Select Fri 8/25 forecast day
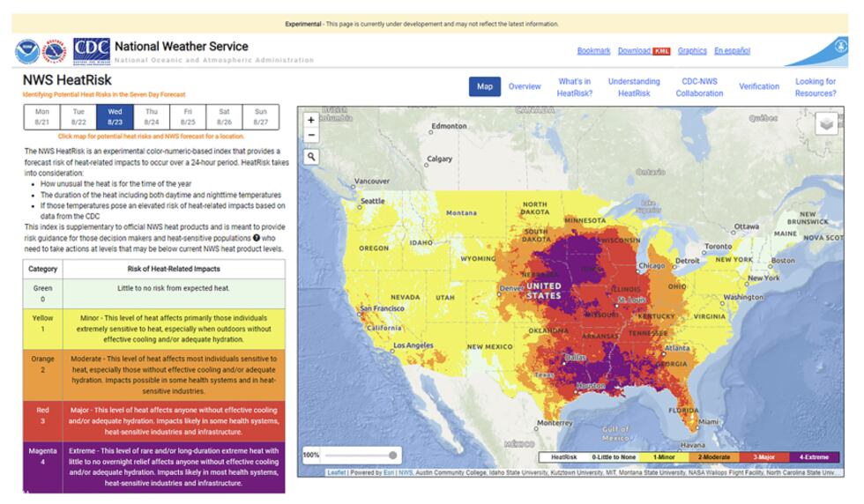The height and width of the screenshot is (504, 864). tap(187, 117)
